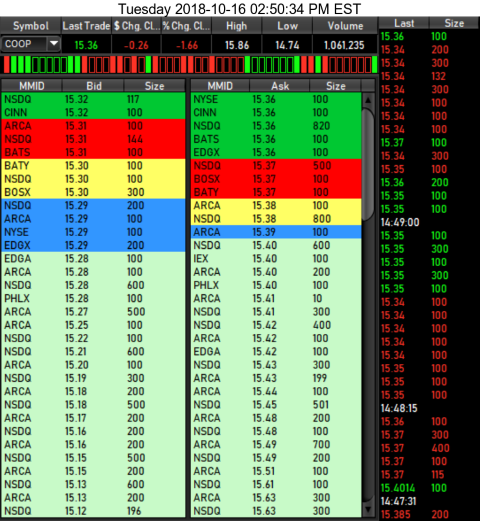The width and height of the screenshot is (480, 521).
Task: Sort by the Symbol column header
Action: (x=31, y=26)
